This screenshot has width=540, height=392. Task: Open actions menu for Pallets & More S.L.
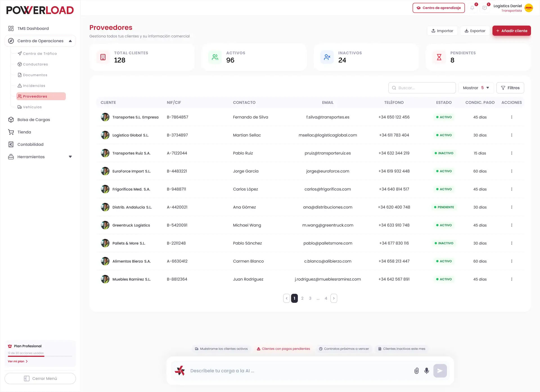point(512,243)
